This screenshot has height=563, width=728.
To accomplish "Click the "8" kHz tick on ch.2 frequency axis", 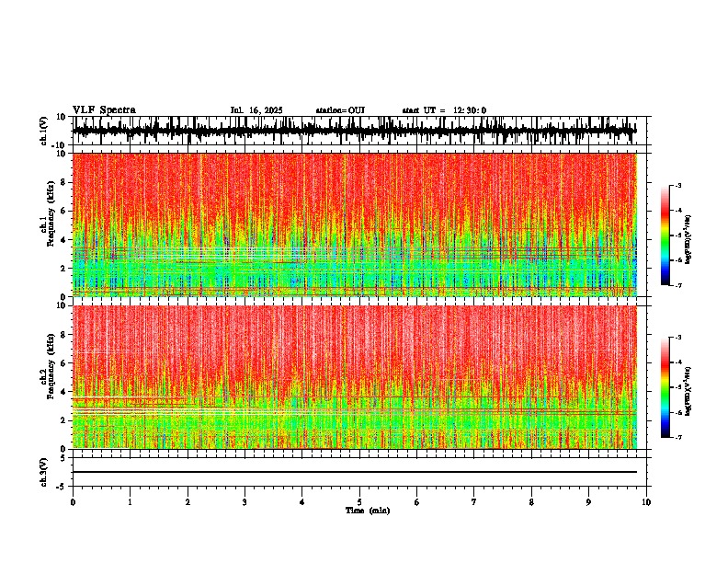I will 64,335.
